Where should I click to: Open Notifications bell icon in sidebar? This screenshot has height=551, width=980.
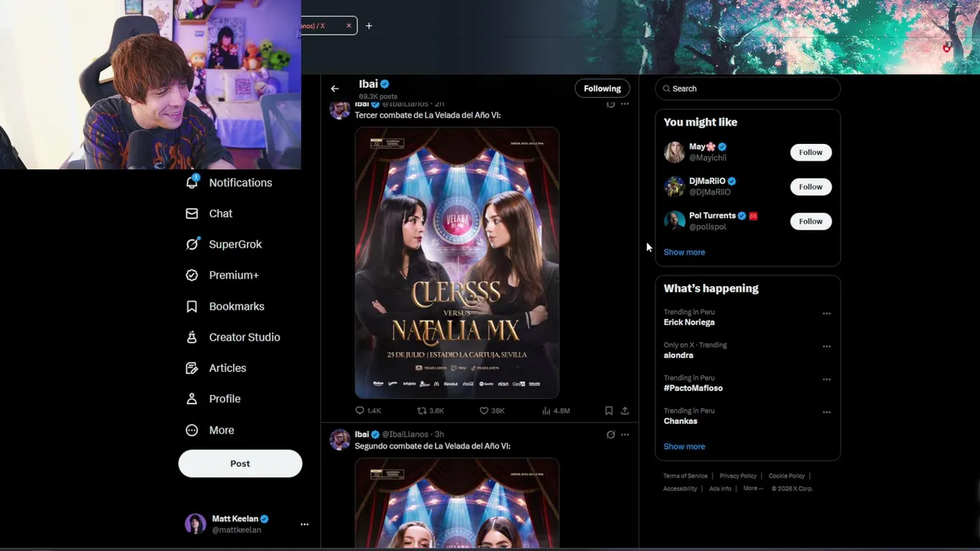pos(192,182)
